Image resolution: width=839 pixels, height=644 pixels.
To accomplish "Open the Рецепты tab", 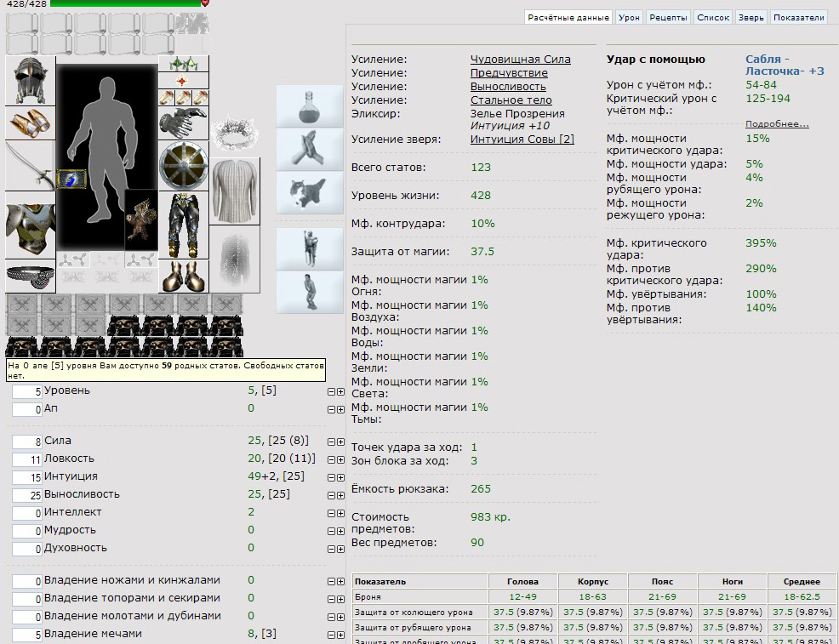I will pyautogui.click(x=668, y=17).
